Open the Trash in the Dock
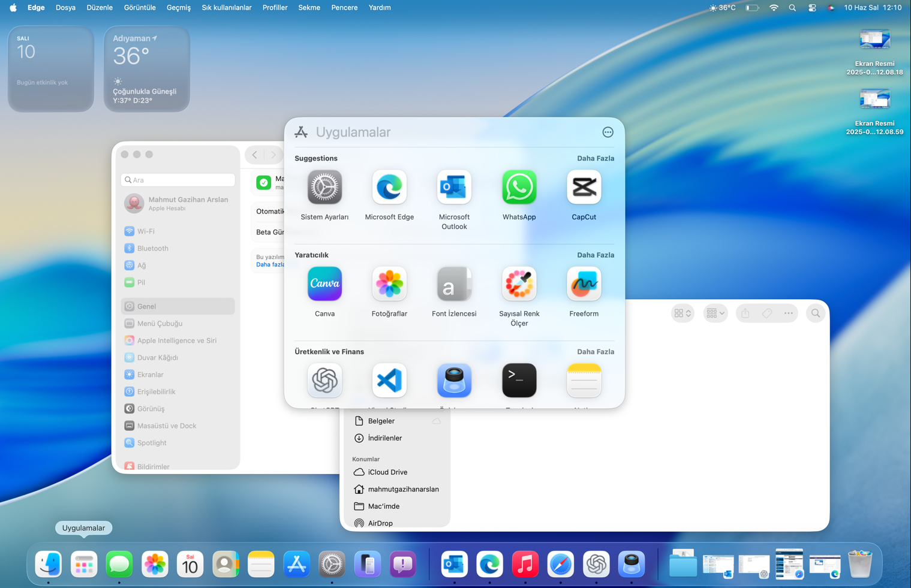 [860, 564]
